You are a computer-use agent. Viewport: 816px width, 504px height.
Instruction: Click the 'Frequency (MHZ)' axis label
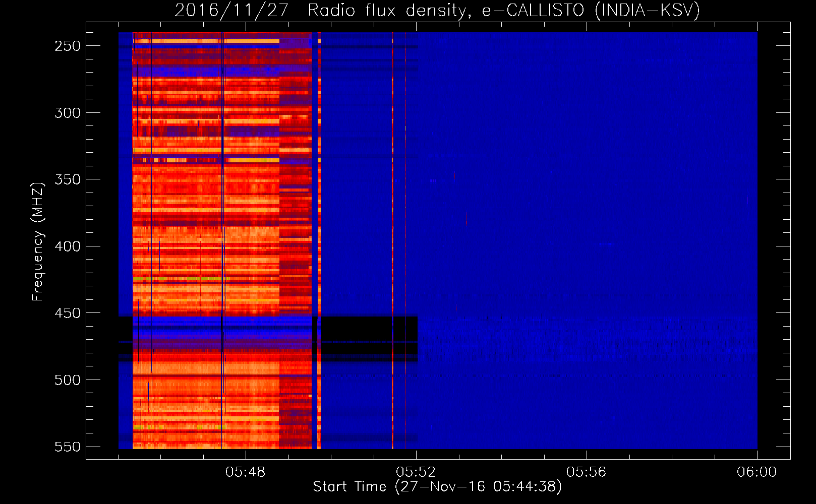[x=38, y=242]
